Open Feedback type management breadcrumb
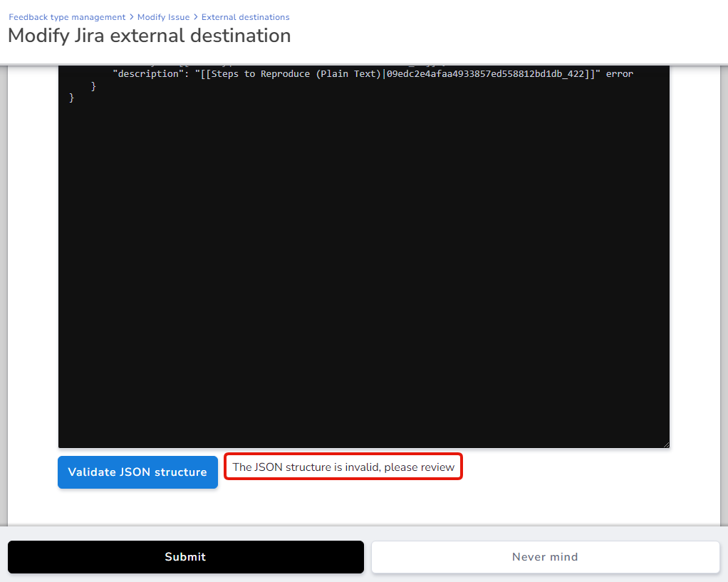This screenshot has width=728, height=582. [67, 17]
